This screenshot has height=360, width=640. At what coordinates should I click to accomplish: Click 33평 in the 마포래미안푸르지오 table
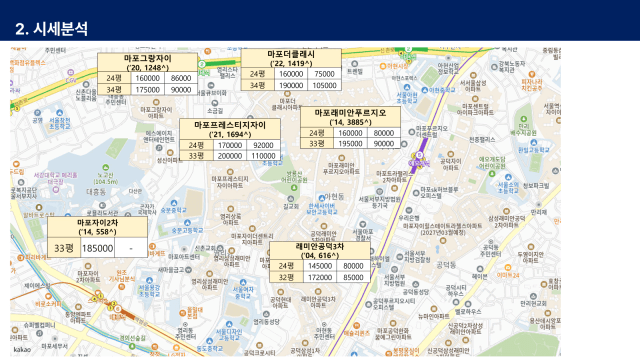(x=317, y=143)
